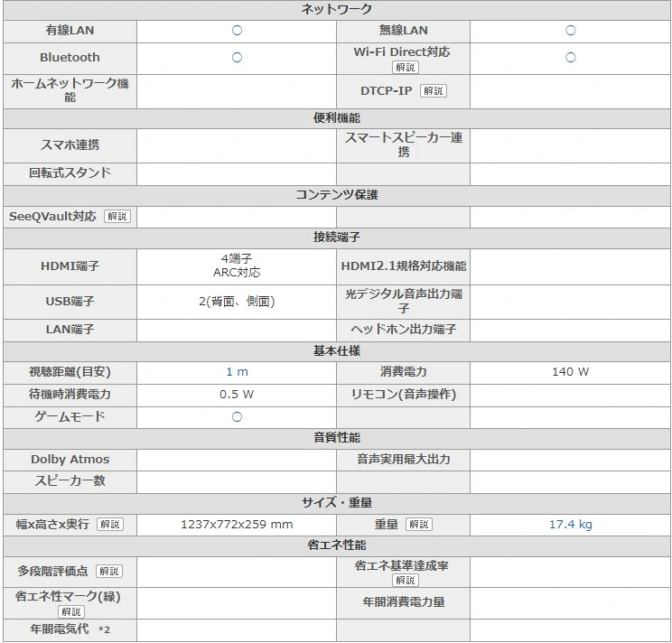Show the 解説 for 幅x高さx奥行
The image size is (672, 643).
pyautogui.click(x=109, y=525)
